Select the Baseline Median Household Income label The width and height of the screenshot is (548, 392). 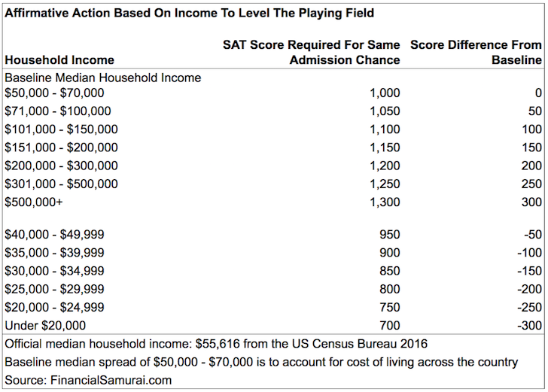[x=103, y=77]
